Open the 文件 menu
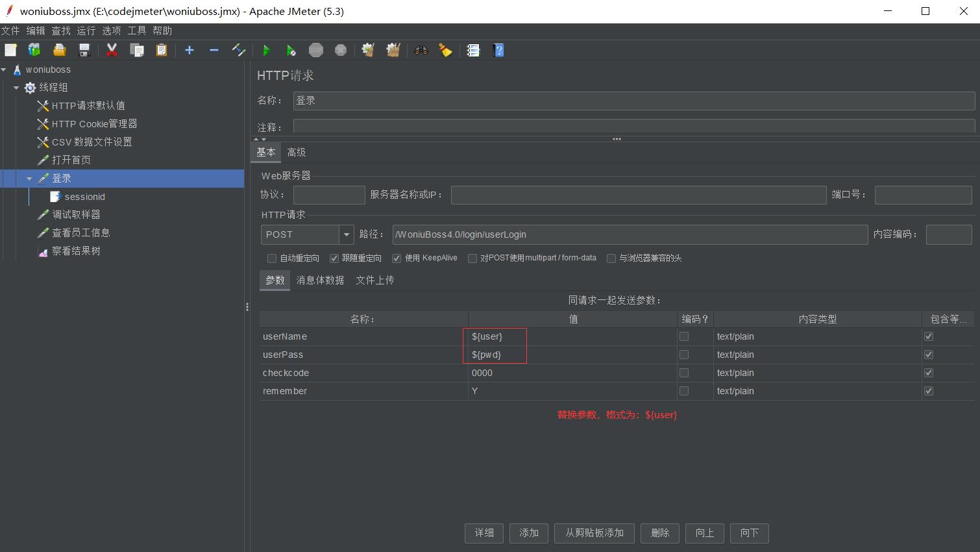The image size is (980, 552). pos(10,31)
